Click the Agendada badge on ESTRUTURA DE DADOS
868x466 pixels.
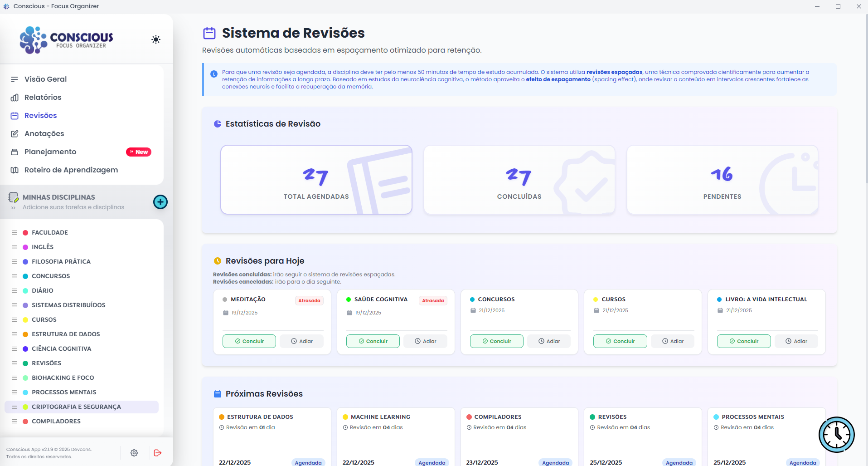tap(308, 462)
